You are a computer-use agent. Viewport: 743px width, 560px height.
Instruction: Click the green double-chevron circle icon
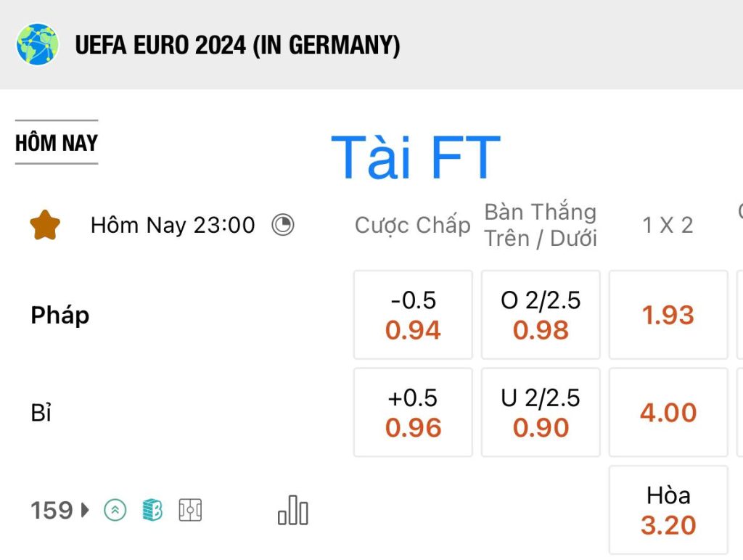[x=115, y=510]
